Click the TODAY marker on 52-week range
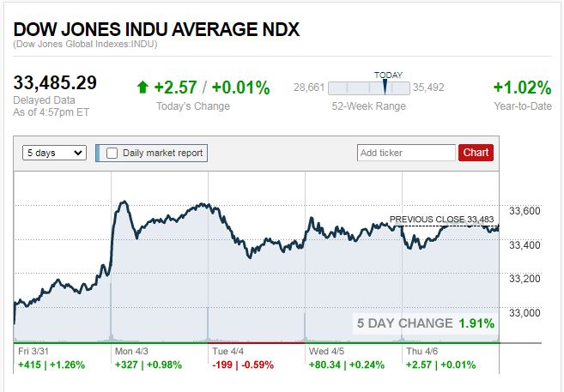The height and width of the screenshot is (392, 564). click(x=385, y=86)
